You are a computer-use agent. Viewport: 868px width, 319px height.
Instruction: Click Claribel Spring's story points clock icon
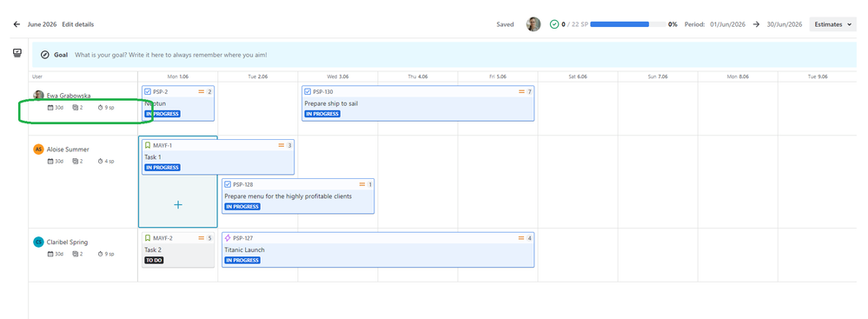point(101,254)
